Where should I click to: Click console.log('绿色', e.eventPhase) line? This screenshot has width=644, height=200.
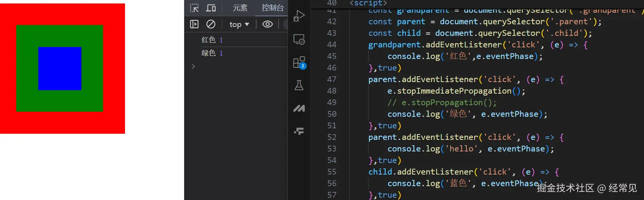tap(467, 114)
